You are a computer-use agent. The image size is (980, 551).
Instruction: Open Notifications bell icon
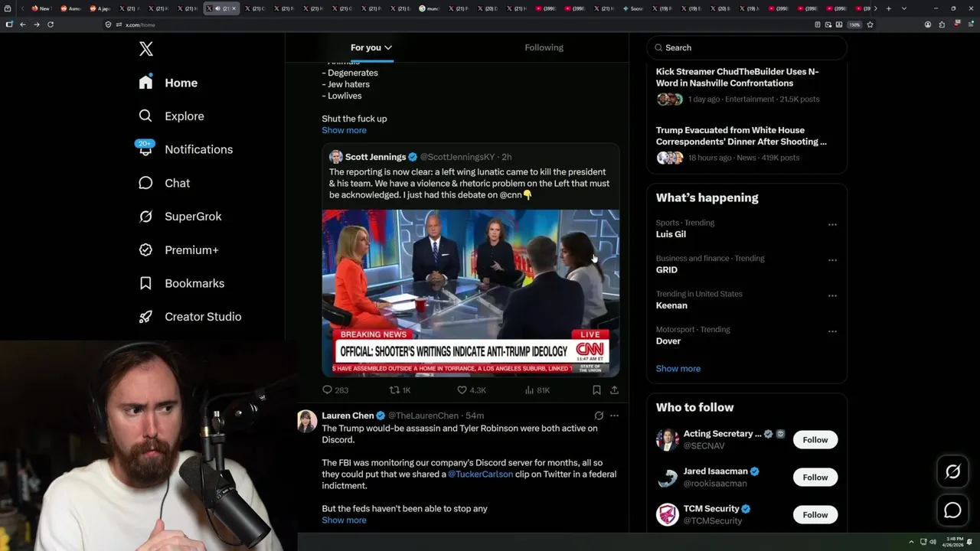(x=145, y=148)
